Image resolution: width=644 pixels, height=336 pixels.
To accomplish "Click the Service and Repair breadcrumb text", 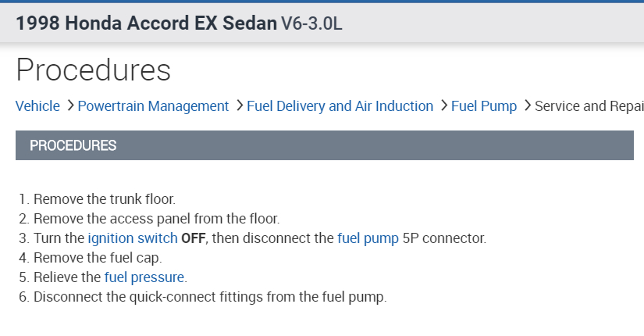I will 589,106.
